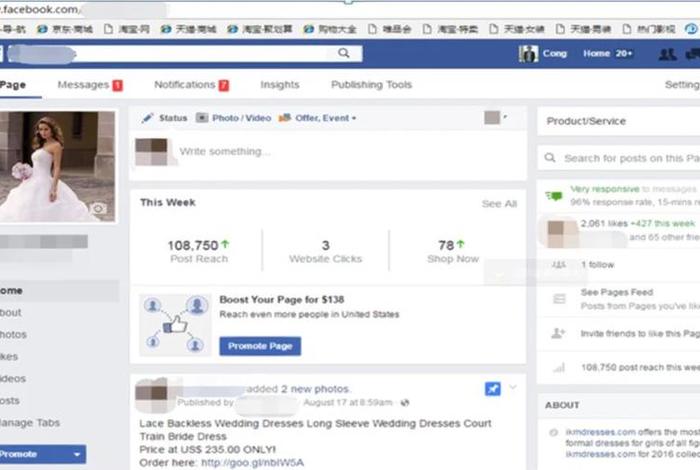Click Home 20+ in top bar
Image resolution: width=700 pixels, height=470 pixels.
tap(608, 54)
